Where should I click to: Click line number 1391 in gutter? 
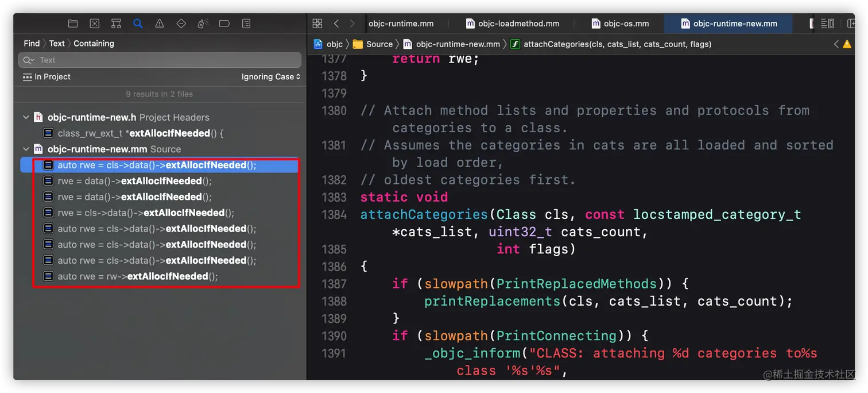334,353
